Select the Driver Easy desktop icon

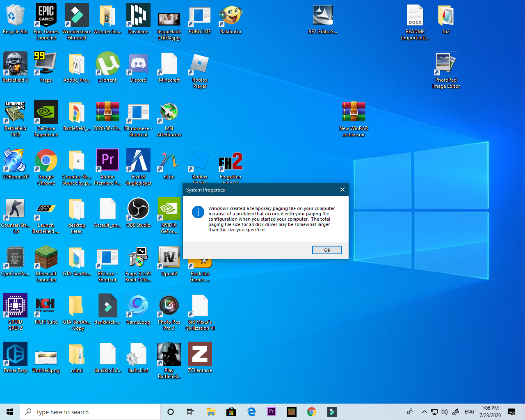pyautogui.click(x=15, y=358)
